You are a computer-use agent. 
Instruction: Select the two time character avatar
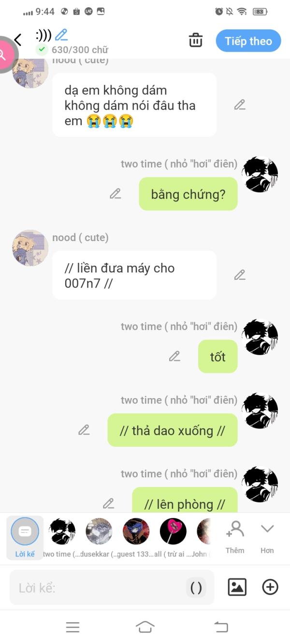point(62,531)
